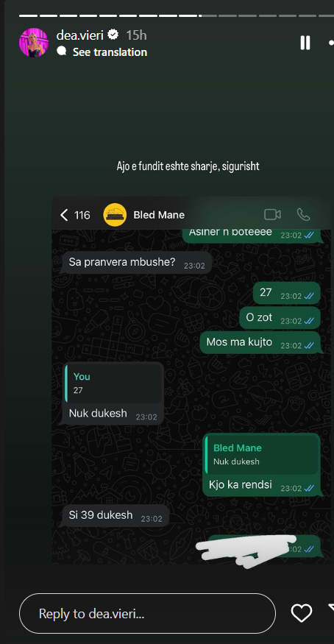Click the Bled Mane contact name

tap(159, 215)
